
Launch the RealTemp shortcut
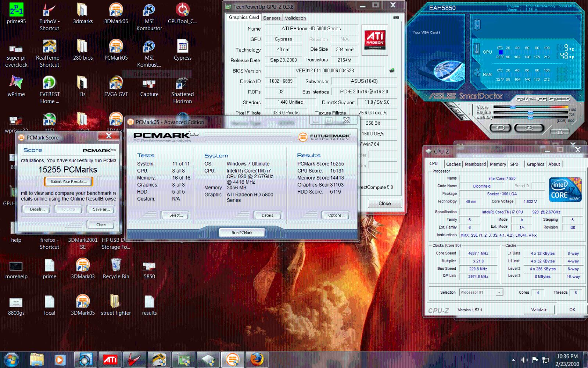click(x=49, y=54)
